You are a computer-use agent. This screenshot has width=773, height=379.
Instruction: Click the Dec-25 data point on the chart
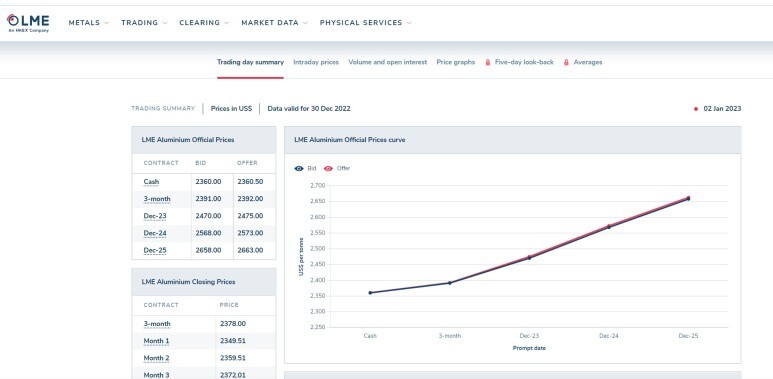688,198
